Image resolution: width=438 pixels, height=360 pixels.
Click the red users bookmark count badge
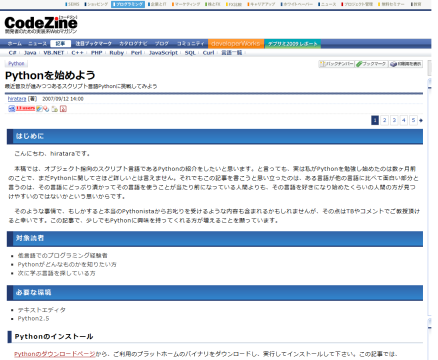pyautogui.click(x=25, y=108)
